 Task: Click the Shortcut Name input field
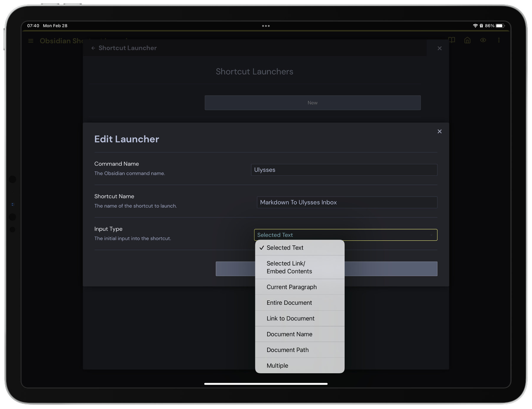[347, 202]
